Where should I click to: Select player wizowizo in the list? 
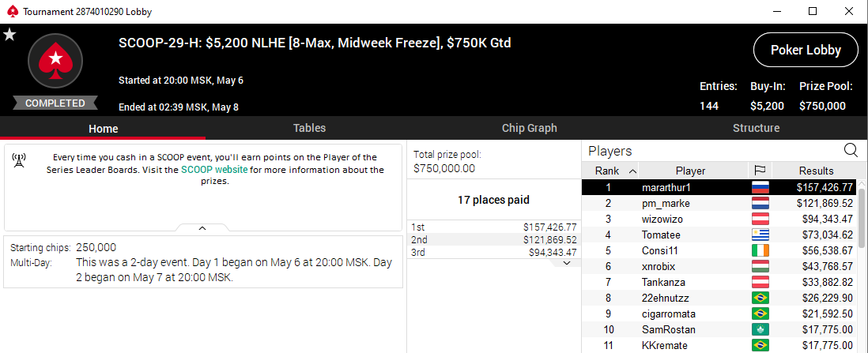tap(664, 219)
